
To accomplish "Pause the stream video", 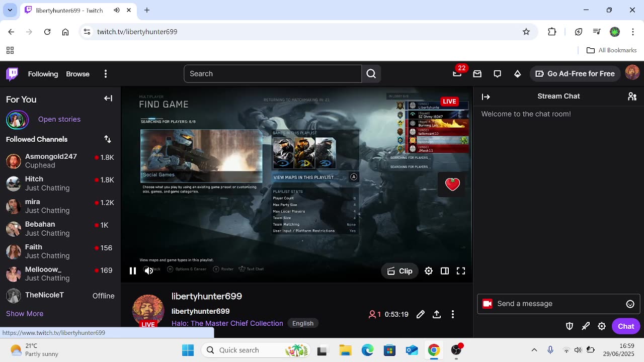I will click(x=133, y=271).
